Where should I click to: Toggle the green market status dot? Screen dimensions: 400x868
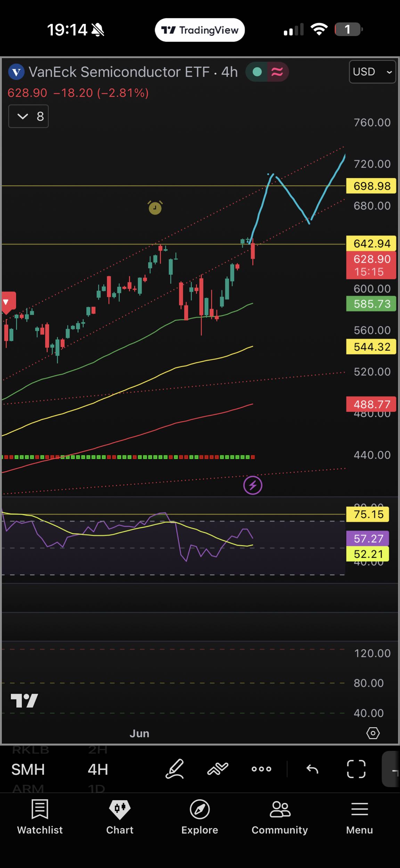pyautogui.click(x=257, y=72)
